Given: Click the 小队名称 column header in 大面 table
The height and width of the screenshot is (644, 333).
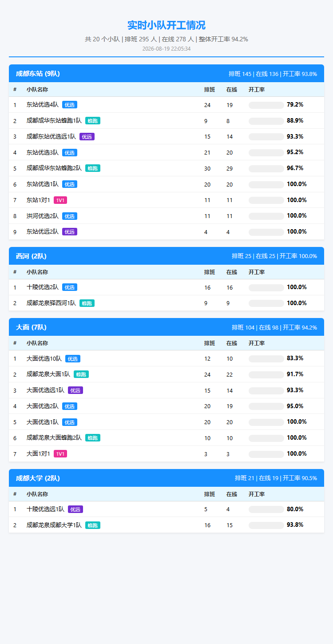Looking at the screenshot, I should (37, 343).
